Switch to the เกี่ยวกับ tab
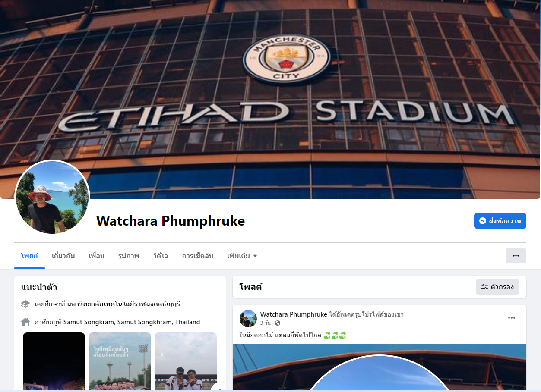 coord(63,256)
